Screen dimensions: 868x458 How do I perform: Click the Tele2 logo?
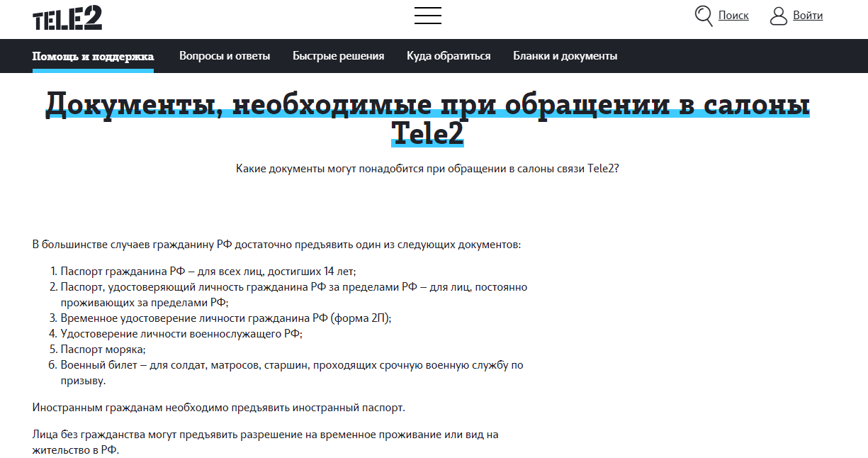pyautogui.click(x=67, y=17)
